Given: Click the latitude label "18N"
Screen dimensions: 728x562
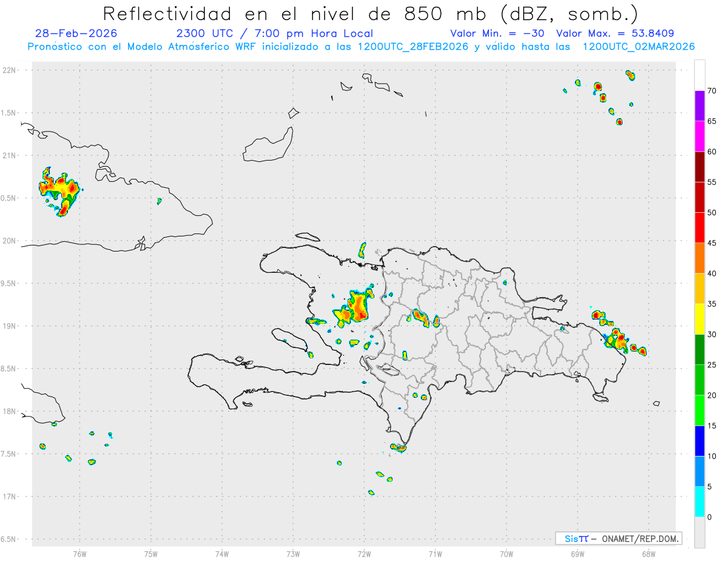Looking at the screenshot, I should pos(9,412).
